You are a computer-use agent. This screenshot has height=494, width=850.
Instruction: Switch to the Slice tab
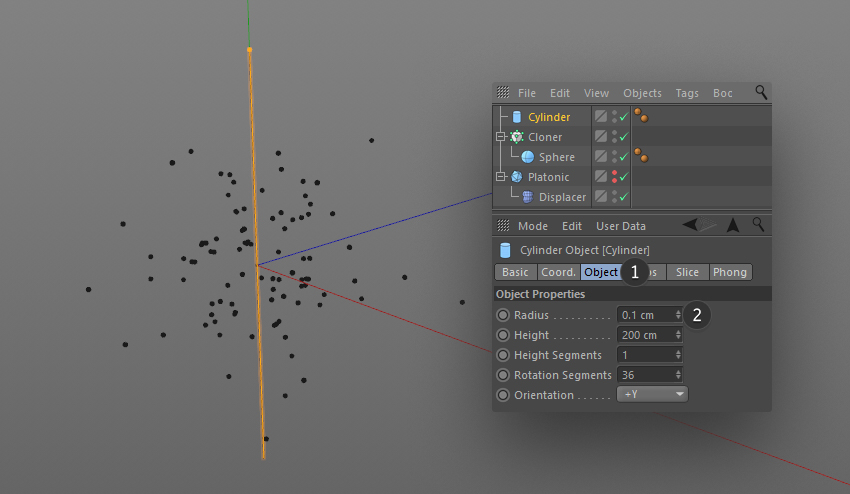(x=687, y=272)
